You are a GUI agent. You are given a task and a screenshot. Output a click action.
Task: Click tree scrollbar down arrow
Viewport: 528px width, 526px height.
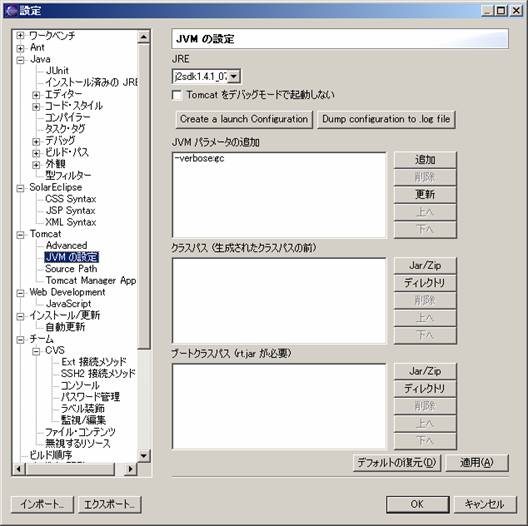click(x=144, y=456)
